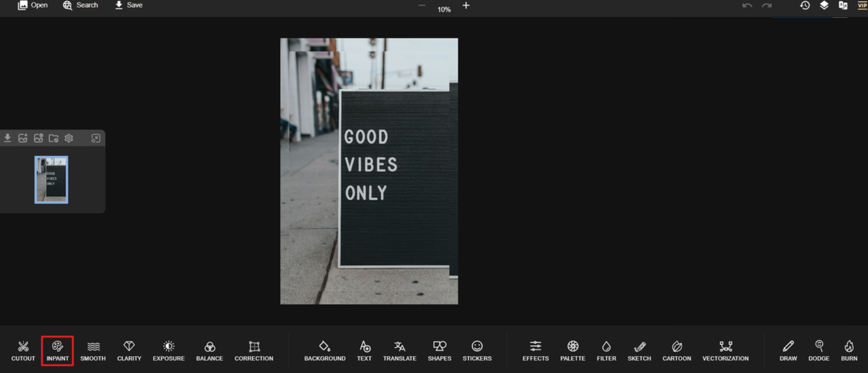868x373 pixels.
Task: Select the Cutout tool
Action: tap(23, 351)
